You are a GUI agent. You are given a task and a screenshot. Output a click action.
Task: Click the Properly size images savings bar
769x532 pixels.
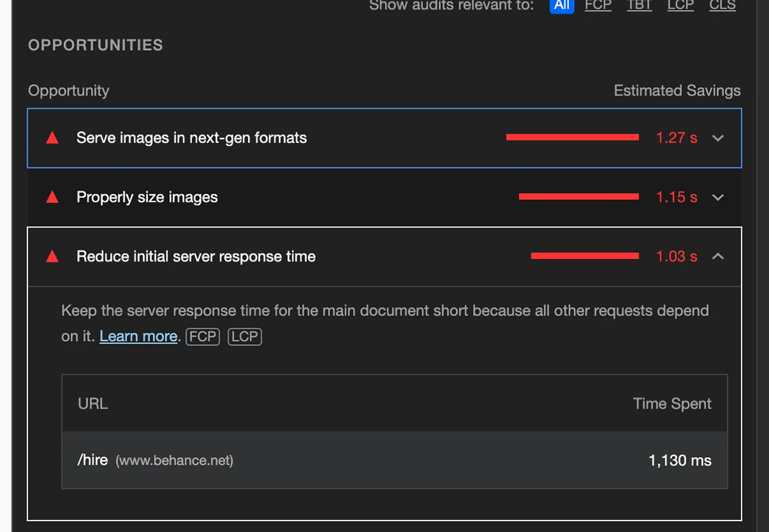coord(579,197)
